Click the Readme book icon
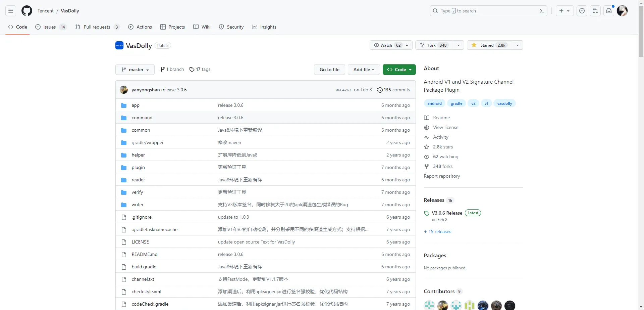 [427, 118]
